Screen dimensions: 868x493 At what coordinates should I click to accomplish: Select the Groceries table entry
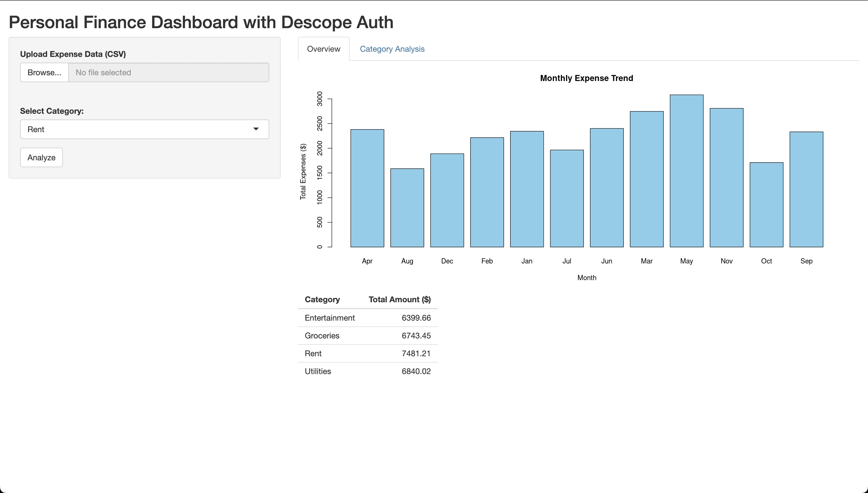point(322,336)
